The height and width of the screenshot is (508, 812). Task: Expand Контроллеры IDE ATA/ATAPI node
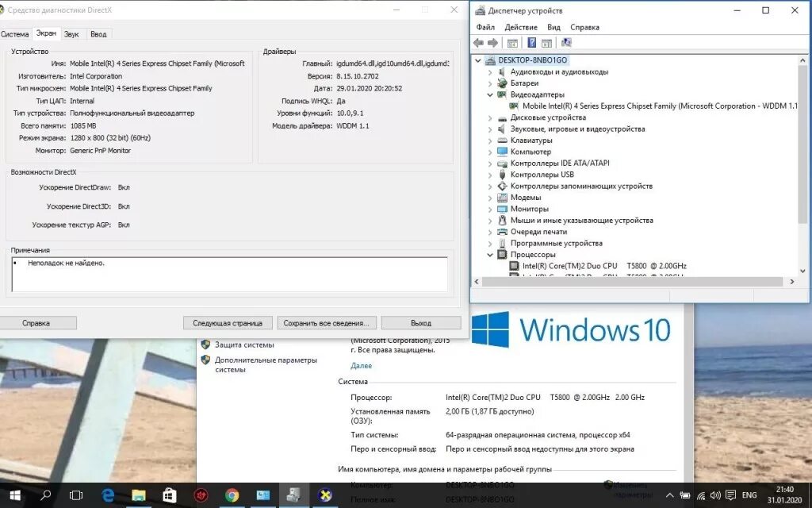pos(490,163)
